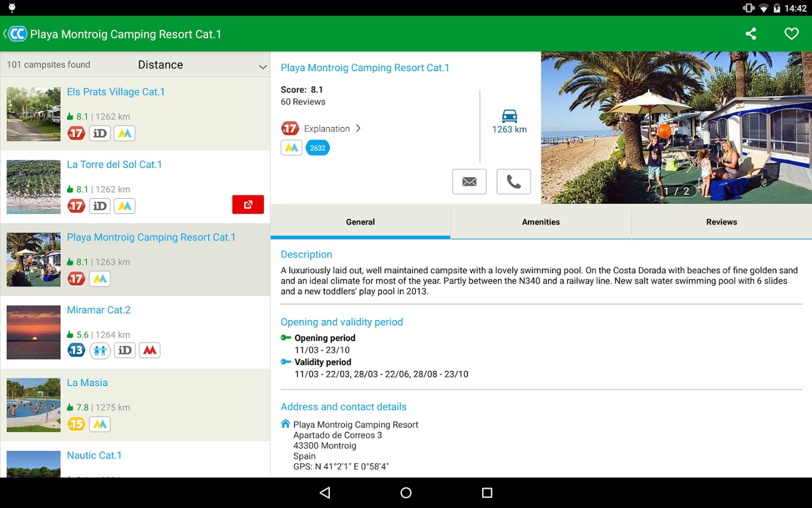The image size is (812, 508).
Task: Tap the '101 campsites found' text
Action: coord(48,65)
